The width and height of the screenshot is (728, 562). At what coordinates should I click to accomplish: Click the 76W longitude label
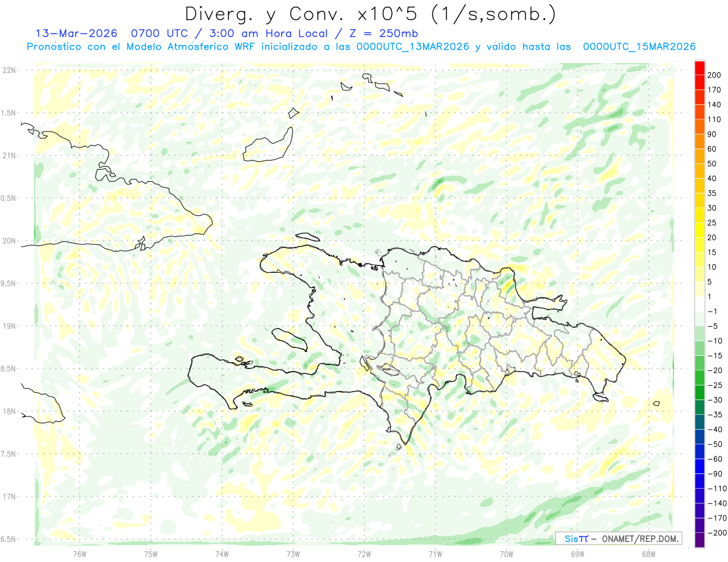(79, 554)
